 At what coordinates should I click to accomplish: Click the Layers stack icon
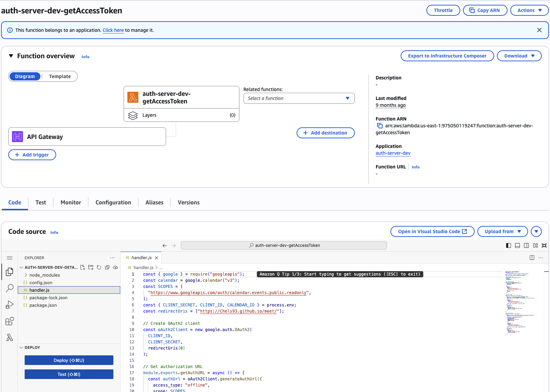coord(133,115)
